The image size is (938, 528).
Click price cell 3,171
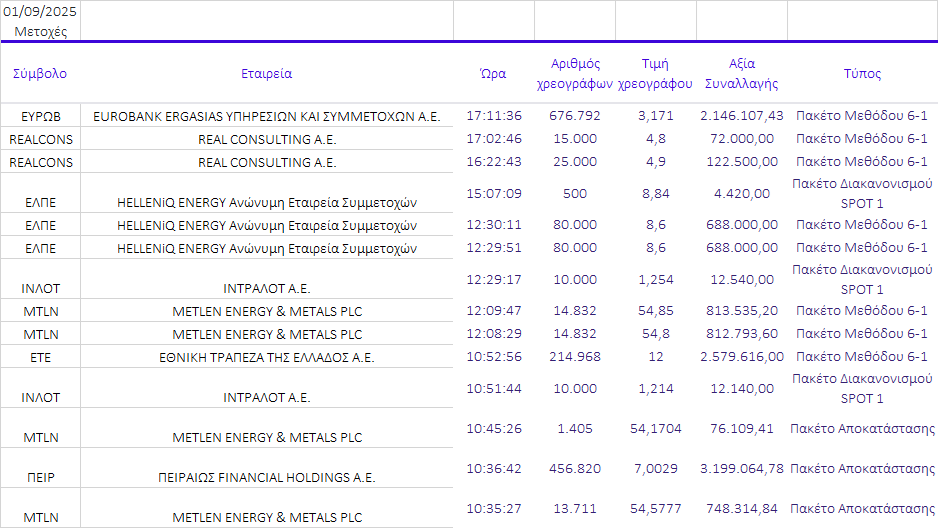[656, 115]
